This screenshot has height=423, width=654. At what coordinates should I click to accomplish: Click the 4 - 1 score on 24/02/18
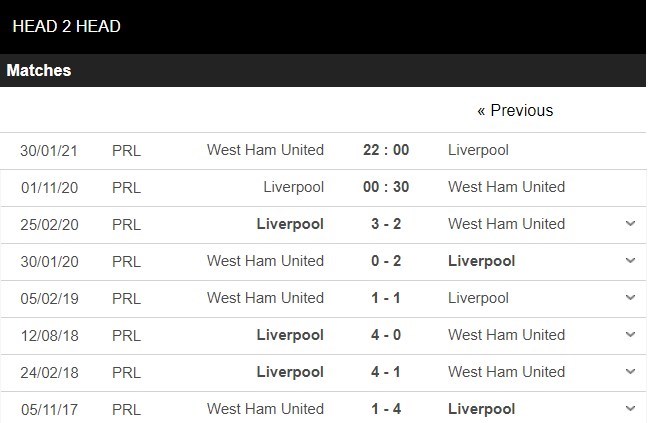[386, 372]
